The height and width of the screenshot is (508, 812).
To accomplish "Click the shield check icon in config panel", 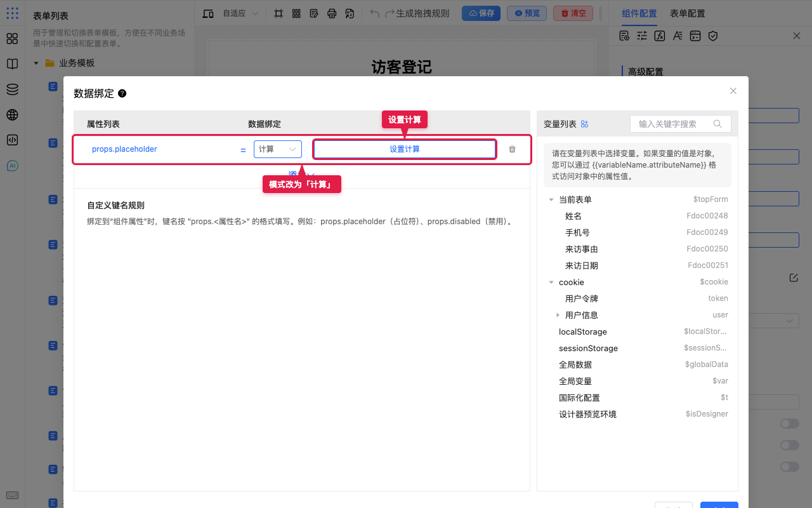I will [713, 36].
